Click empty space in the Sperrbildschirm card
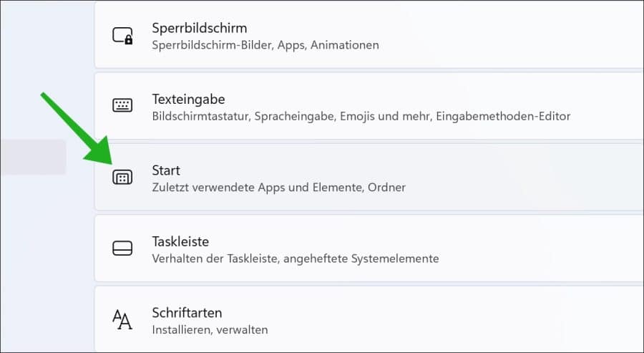 tap(515, 36)
